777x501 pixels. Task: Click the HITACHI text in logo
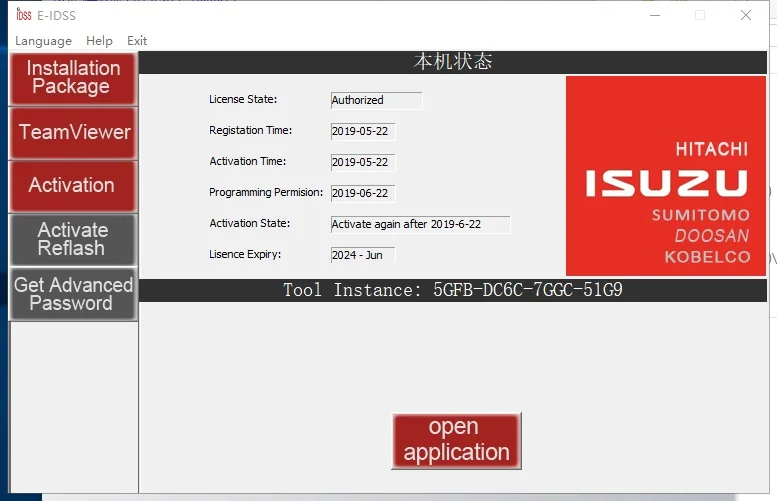click(x=712, y=149)
